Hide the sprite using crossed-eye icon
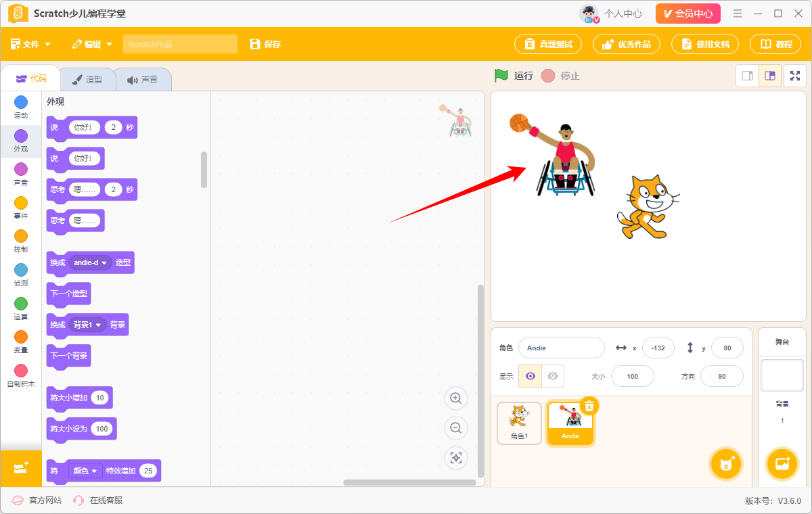Image resolution: width=812 pixels, height=514 pixels. pyautogui.click(x=553, y=377)
